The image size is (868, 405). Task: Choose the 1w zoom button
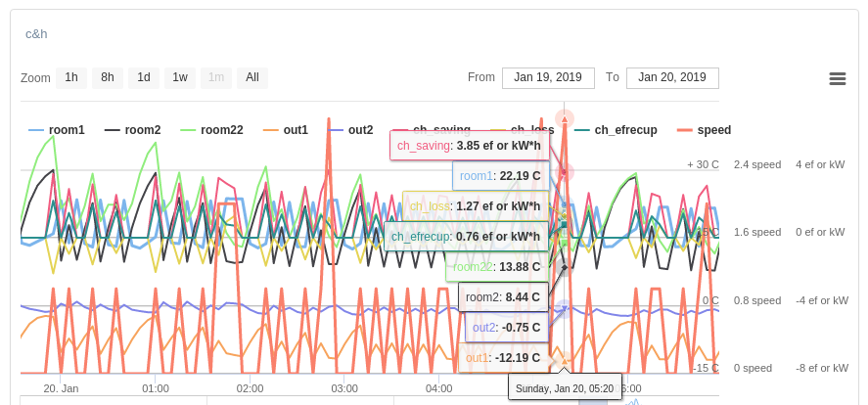(180, 78)
